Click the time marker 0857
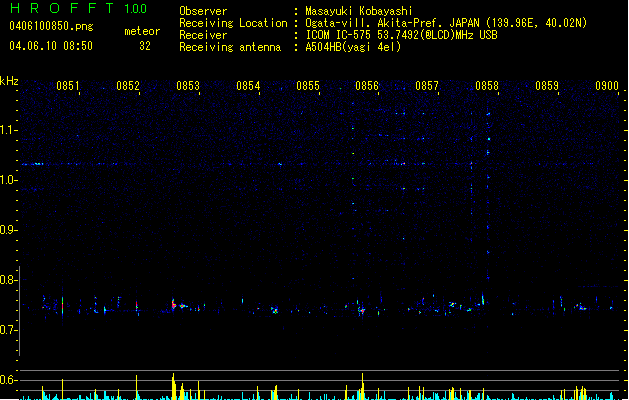This screenshot has height=400, width=629. click(x=427, y=86)
